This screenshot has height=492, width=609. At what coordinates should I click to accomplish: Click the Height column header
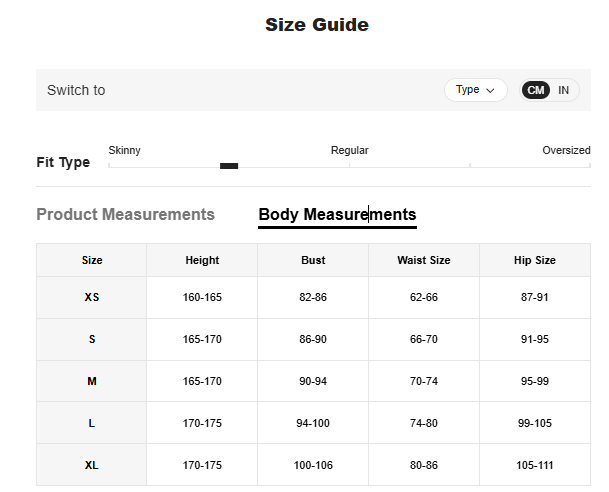click(x=202, y=260)
